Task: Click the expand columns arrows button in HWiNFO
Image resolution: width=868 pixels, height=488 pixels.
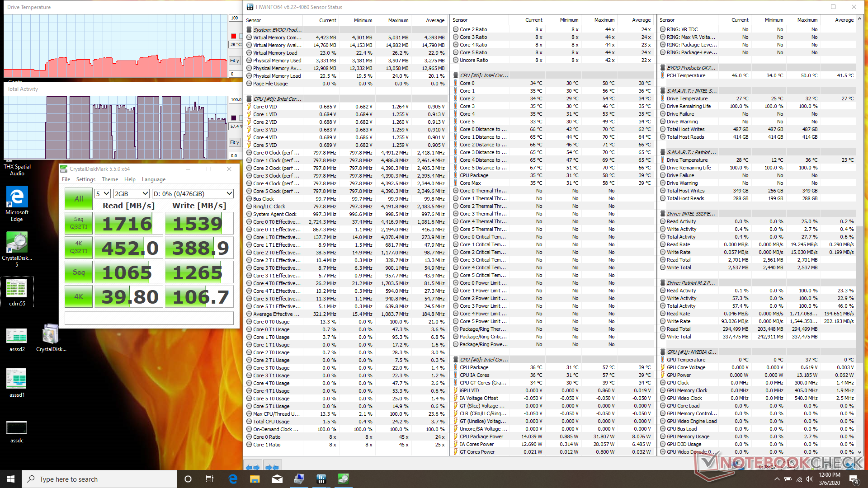Action: (x=253, y=467)
